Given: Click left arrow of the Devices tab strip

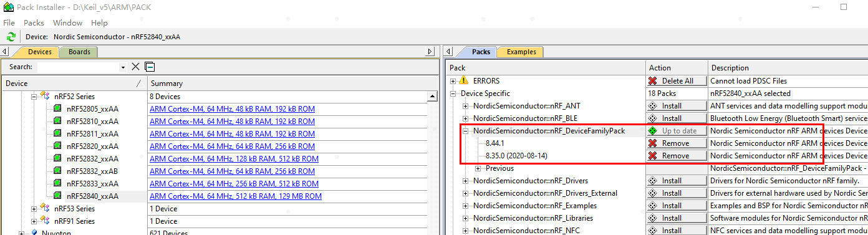Looking at the screenshot, I should click(5, 52).
